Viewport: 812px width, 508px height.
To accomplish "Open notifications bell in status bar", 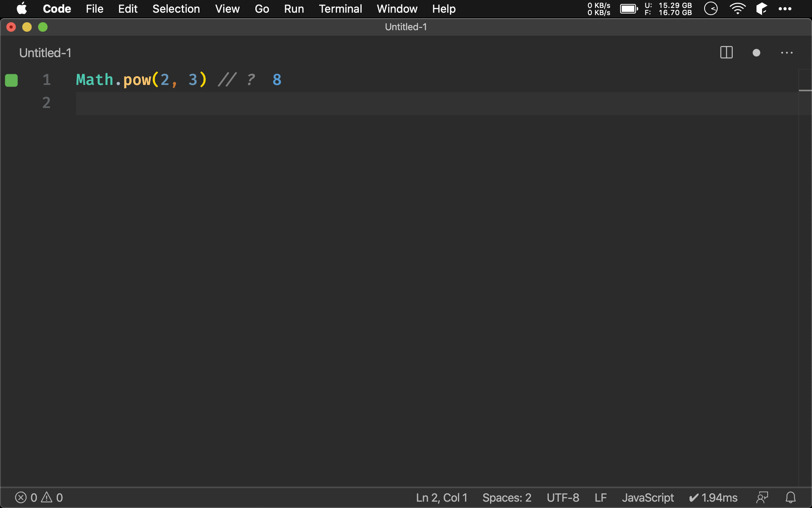I will pos(791,497).
